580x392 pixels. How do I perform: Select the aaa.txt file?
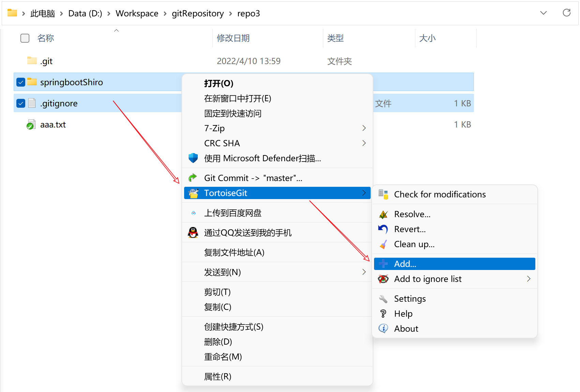(53, 125)
